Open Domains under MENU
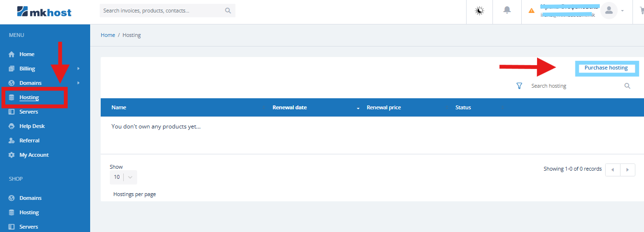The height and width of the screenshot is (232, 644). tap(30, 83)
